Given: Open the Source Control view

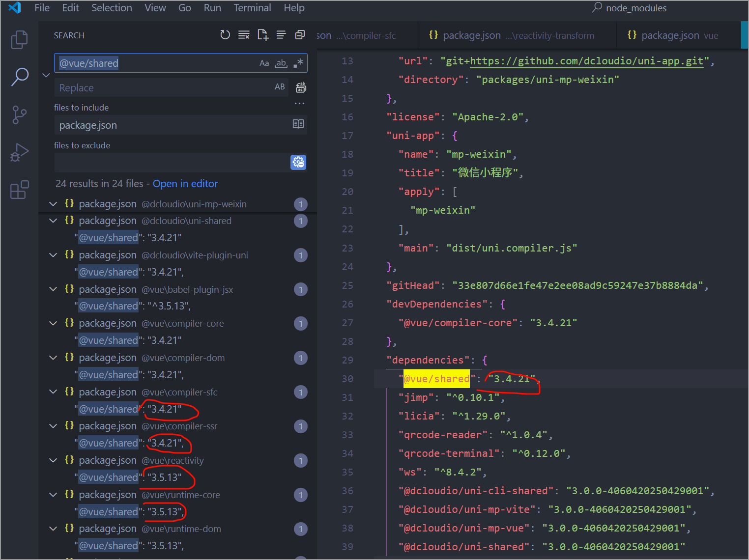Looking at the screenshot, I should (19, 115).
